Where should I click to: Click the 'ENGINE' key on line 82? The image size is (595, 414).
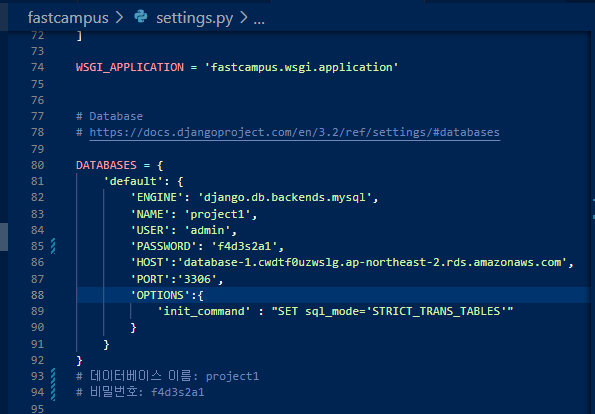[x=157, y=197]
